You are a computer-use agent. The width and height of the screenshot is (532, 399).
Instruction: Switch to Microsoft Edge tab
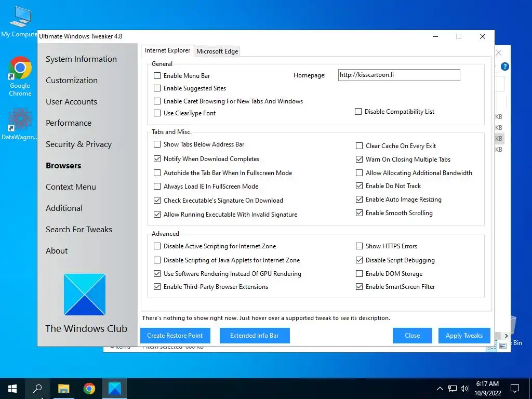pyautogui.click(x=217, y=51)
